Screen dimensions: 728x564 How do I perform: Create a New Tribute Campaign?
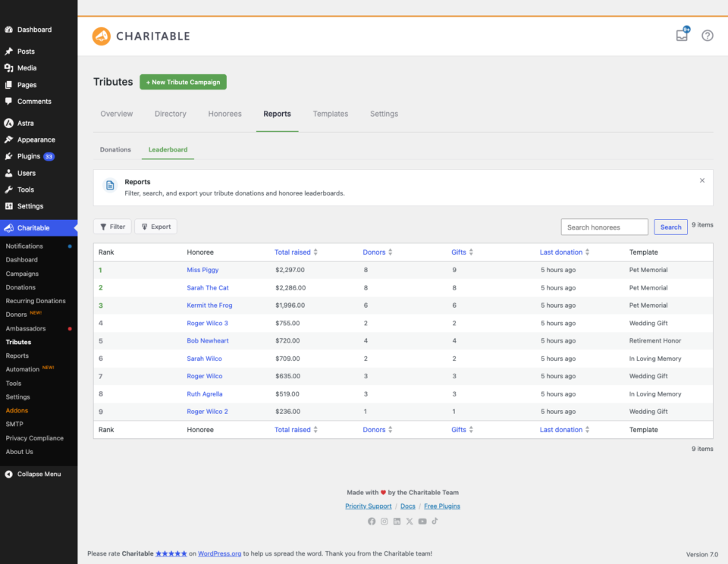183,82
